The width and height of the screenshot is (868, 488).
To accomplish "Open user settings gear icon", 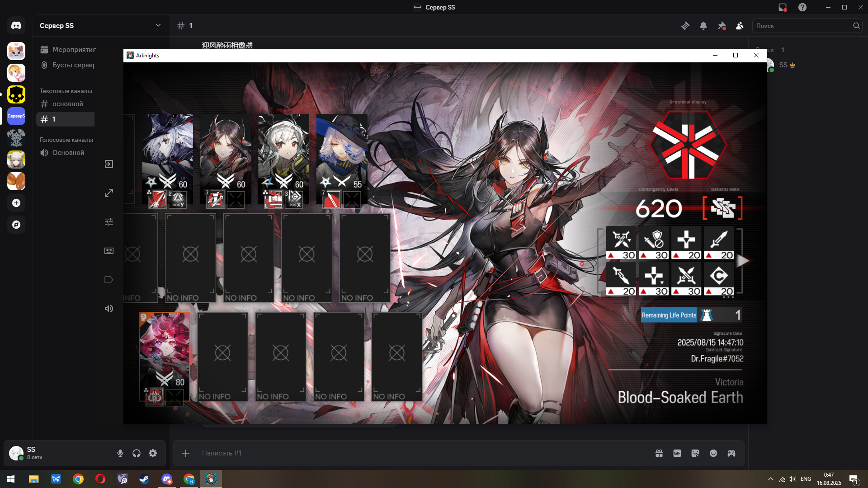I will pyautogui.click(x=153, y=453).
